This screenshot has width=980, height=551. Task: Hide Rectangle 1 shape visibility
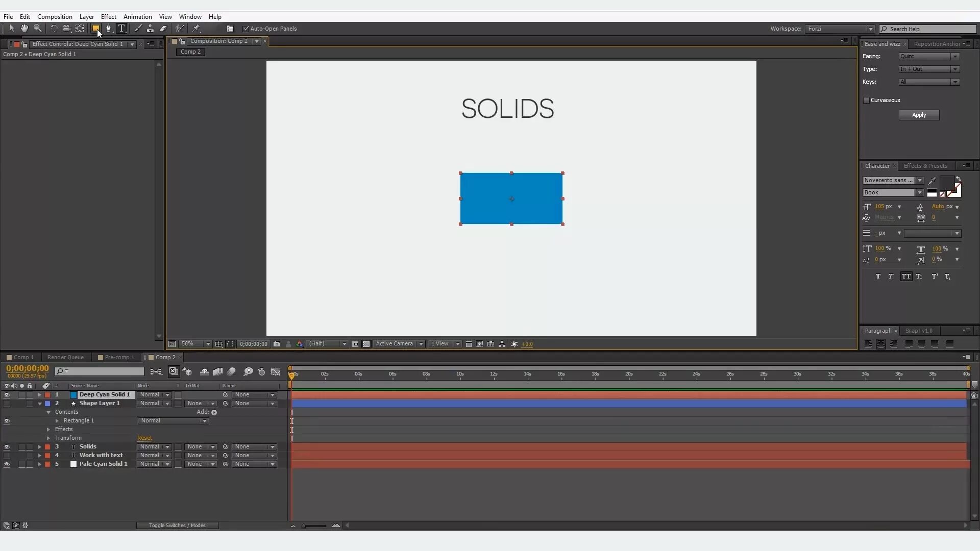click(7, 421)
